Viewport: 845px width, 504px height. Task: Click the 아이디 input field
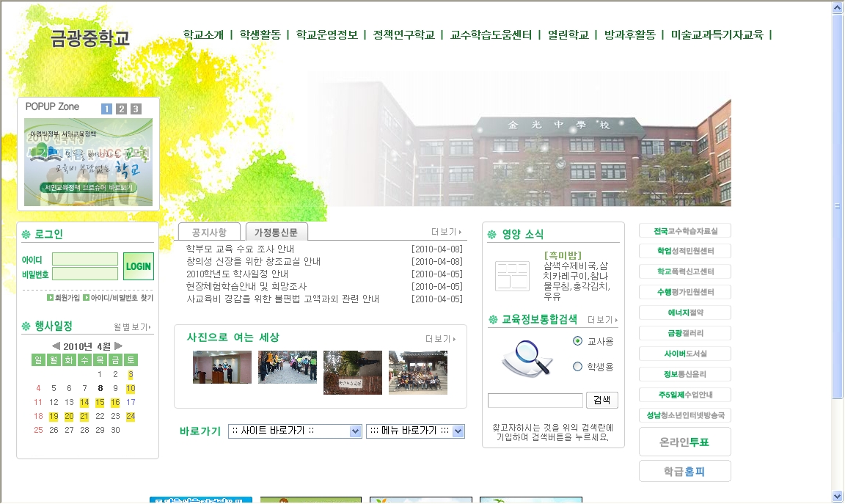[x=84, y=259]
